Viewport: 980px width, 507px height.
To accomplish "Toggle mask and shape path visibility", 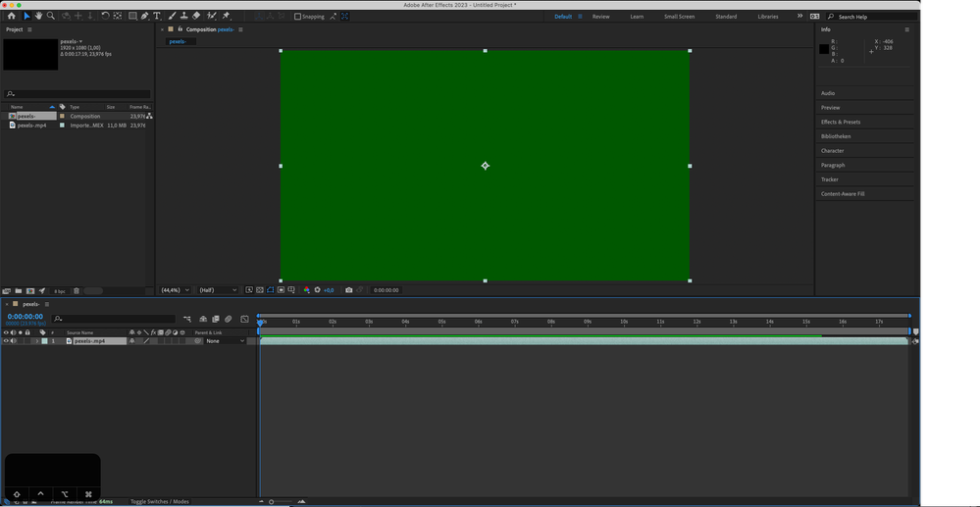I will [x=271, y=290].
